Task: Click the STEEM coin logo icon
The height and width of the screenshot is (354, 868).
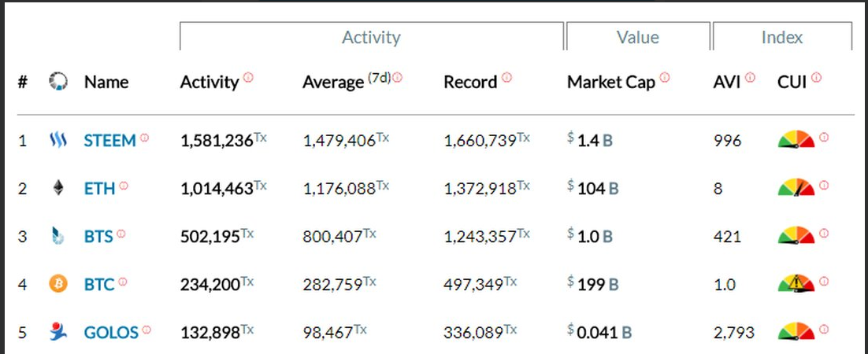Action: [x=57, y=141]
